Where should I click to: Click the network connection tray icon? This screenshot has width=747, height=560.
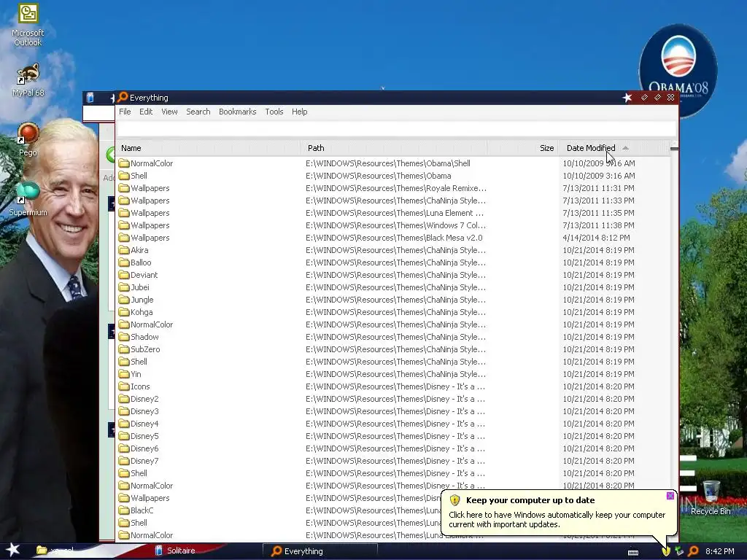pyautogui.click(x=679, y=551)
